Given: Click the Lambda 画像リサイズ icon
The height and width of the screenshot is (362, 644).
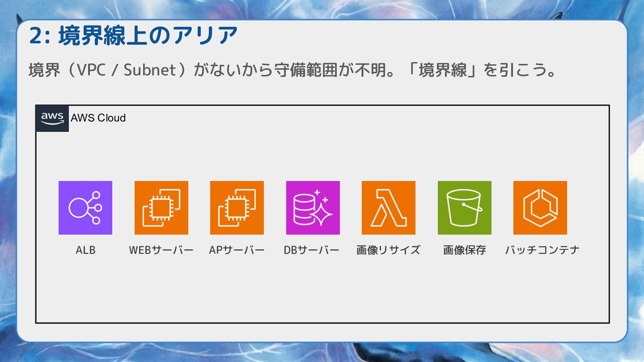Looking at the screenshot, I should point(388,207).
